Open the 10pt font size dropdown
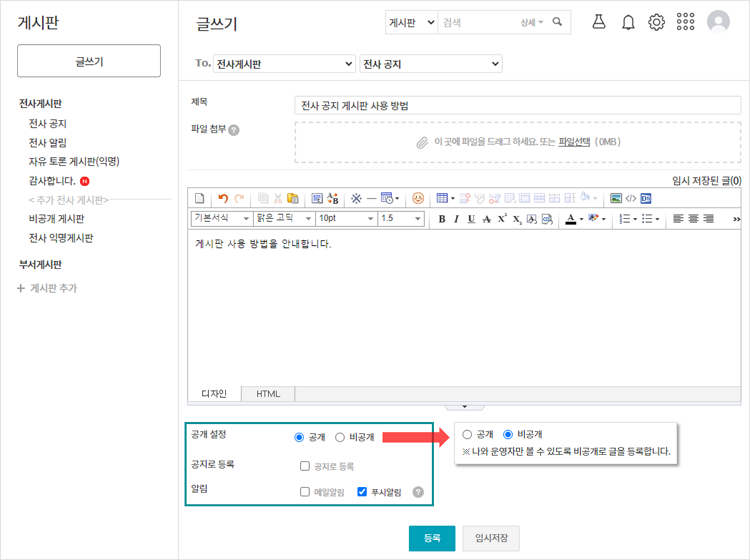 (343, 218)
